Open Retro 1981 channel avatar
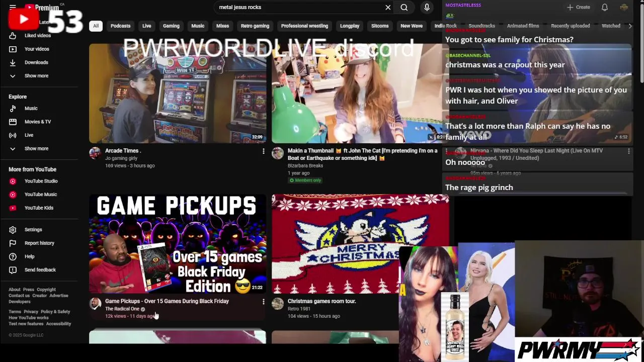The width and height of the screenshot is (644, 362). click(x=278, y=304)
